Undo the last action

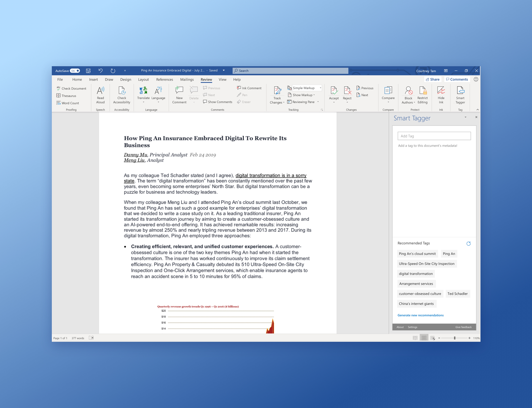coord(100,71)
